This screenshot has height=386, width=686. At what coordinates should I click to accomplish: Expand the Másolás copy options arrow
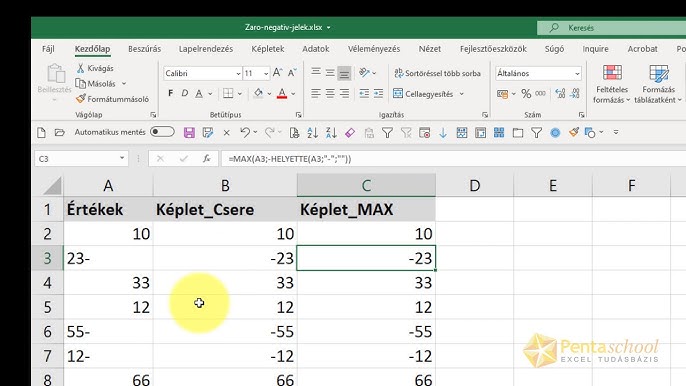(124, 84)
